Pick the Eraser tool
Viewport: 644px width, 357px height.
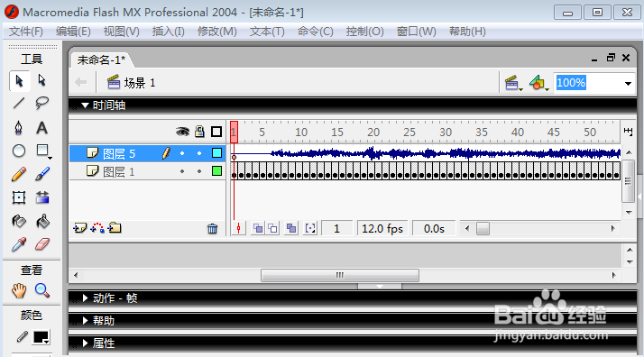click(x=41, y=245)
